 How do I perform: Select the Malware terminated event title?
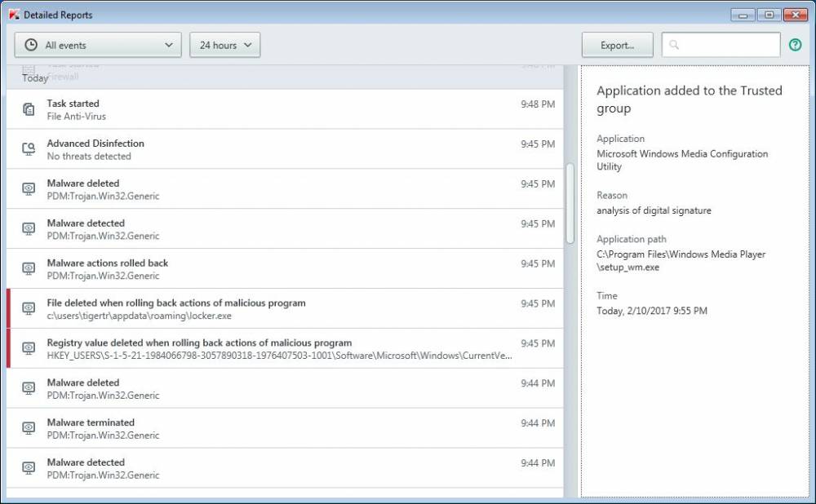coord(91,422)
